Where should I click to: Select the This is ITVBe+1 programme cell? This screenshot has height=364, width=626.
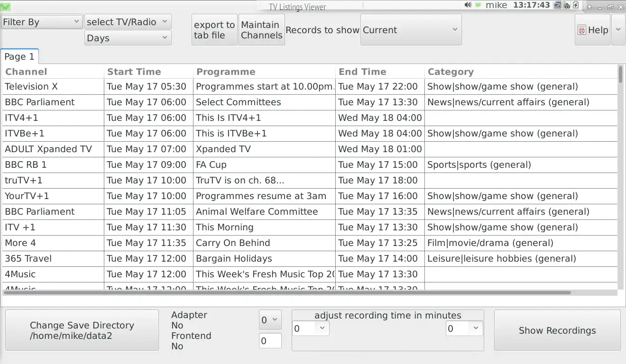(265, 134)
